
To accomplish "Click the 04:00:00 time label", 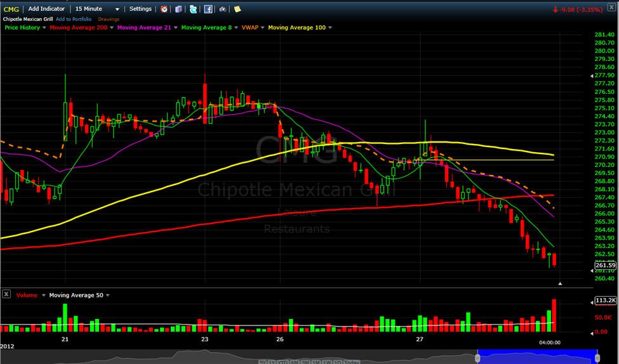I will pos(550,342).
